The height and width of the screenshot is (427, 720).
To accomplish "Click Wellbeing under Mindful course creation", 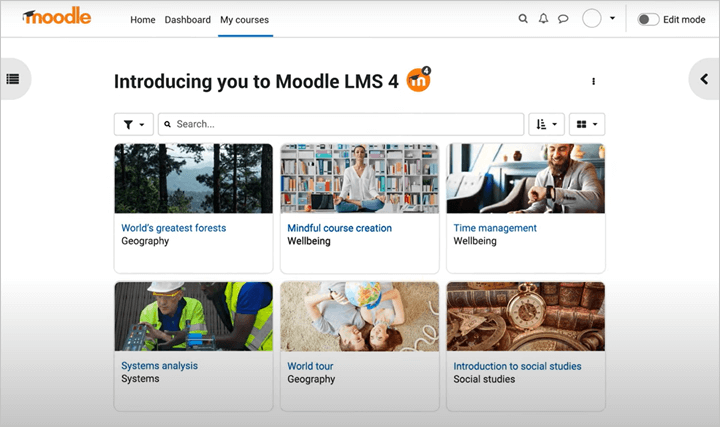I will tap(309, 241).
